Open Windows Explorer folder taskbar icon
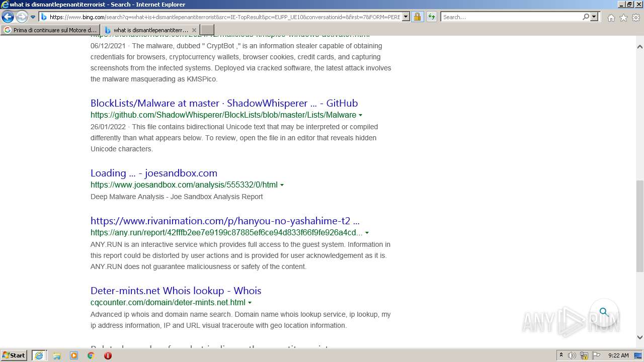 click(57, 355)
